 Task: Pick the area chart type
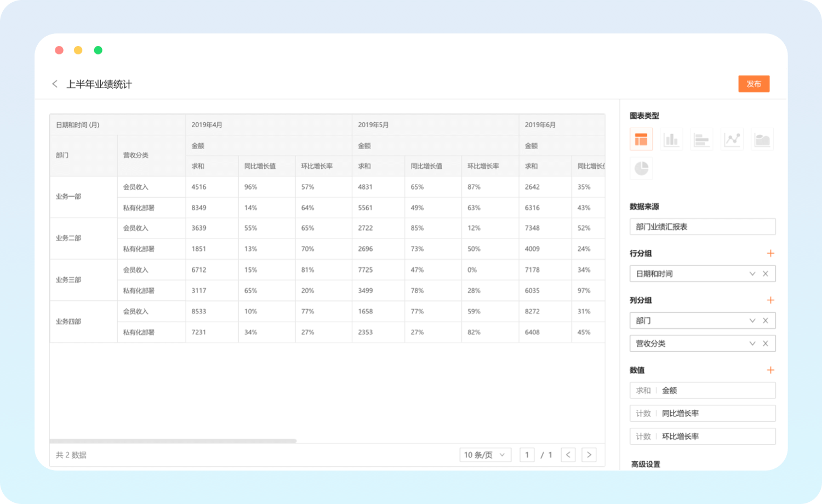[762, 140]
